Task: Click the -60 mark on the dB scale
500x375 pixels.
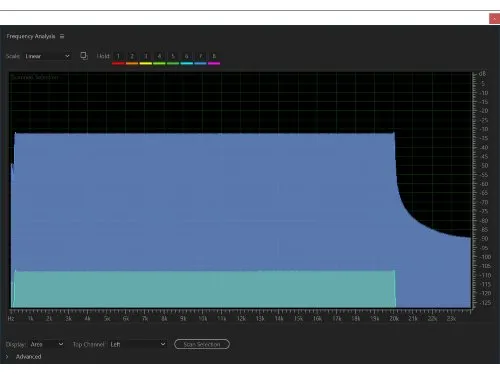Action: coord(484,184)
